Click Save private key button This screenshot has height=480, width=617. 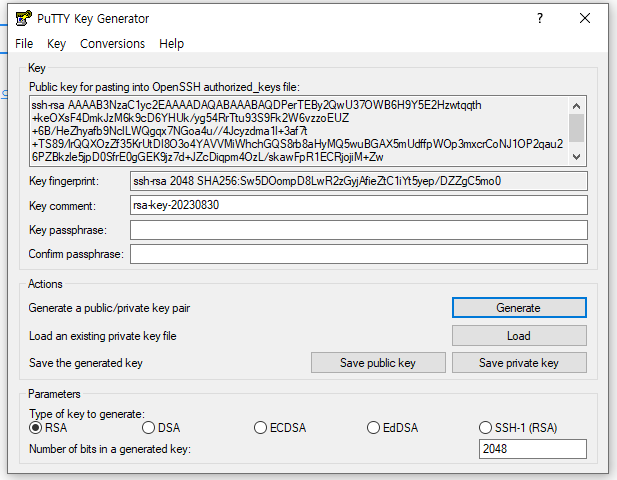519,363
